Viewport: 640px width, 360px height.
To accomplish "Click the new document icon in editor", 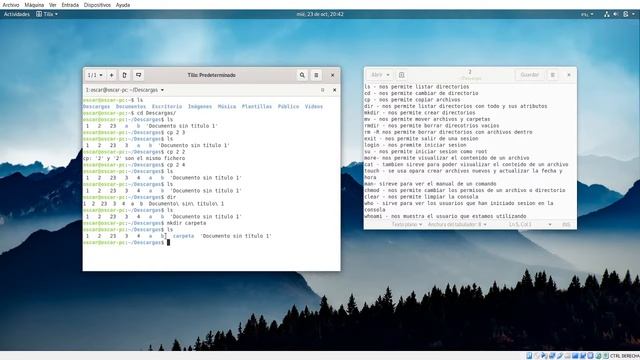I will pos(402,75).
